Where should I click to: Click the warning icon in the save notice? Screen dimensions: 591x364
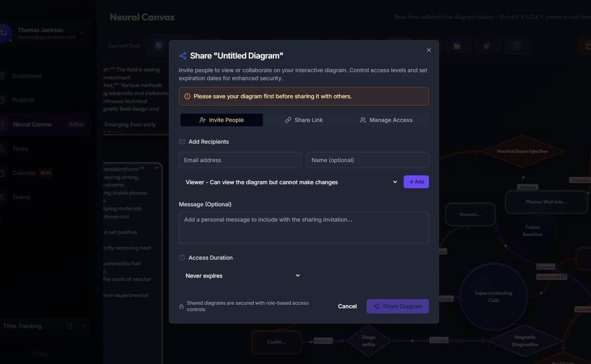click(187, 96)
